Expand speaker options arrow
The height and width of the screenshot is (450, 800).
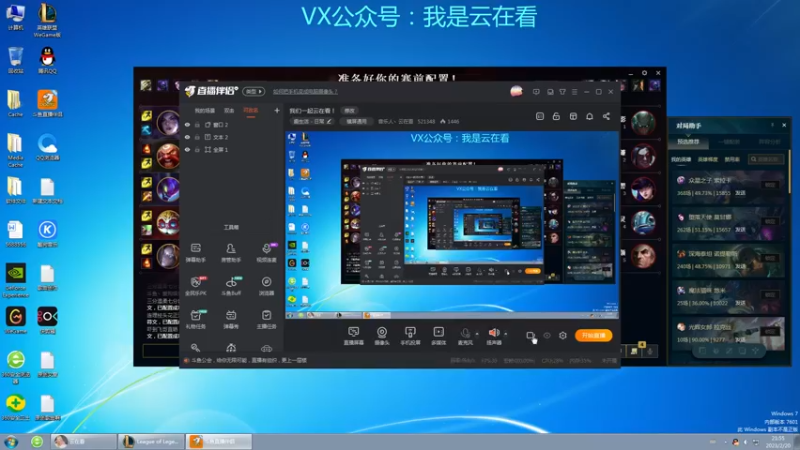point(506,334)
